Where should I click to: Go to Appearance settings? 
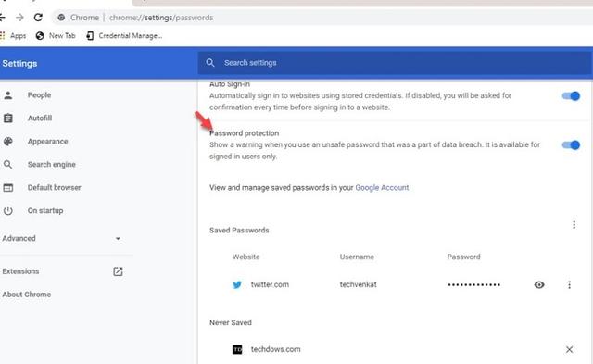[47, 142]
